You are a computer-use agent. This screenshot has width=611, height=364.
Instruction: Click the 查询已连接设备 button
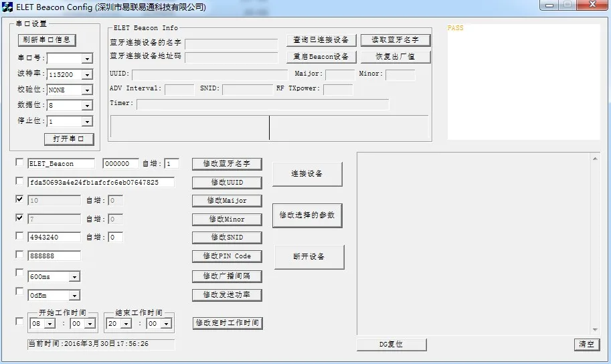(321, 40)
